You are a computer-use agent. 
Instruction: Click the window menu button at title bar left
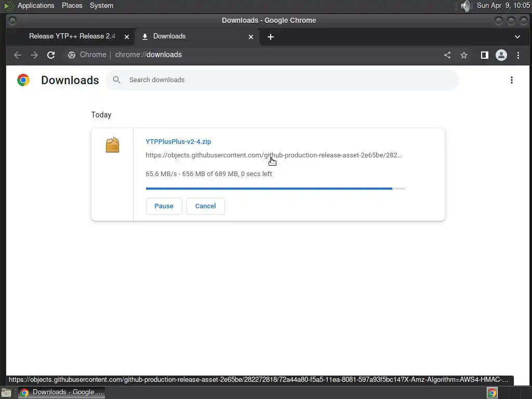pos(12,21)
